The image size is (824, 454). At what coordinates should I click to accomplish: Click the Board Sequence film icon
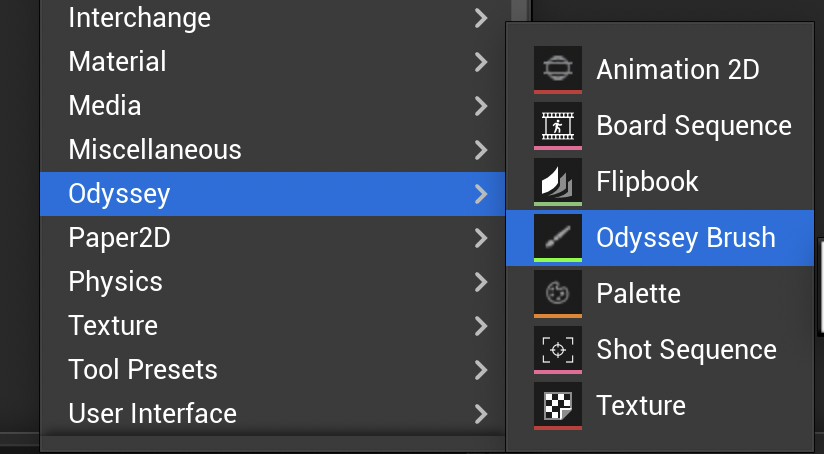pos(558,125)
